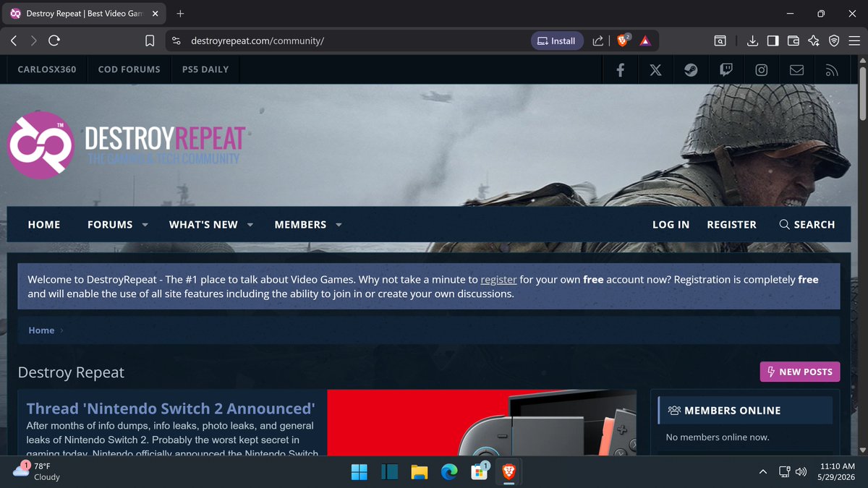Open the volume icon in system tray
This screenshot has height=488, width=868.
click(x=801, y=472)
